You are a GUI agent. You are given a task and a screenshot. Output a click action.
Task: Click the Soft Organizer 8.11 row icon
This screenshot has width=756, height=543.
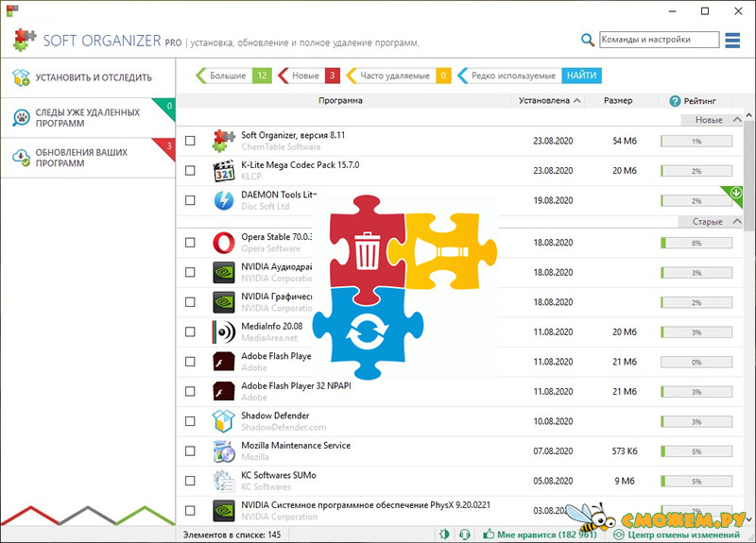[x=224, y=141]
